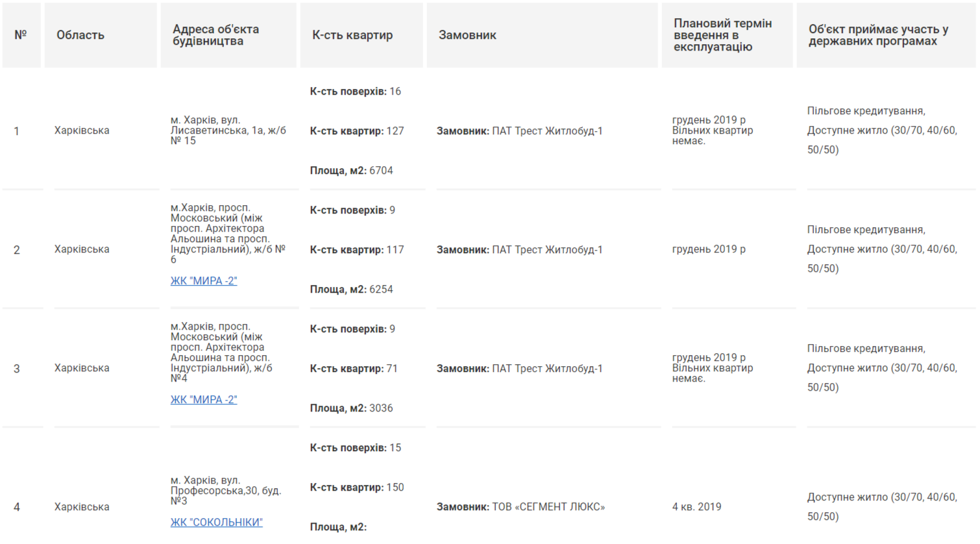
Task: Click the "Об'єкт приймає участь у державних програмах" header
Action: pos(878,35)
